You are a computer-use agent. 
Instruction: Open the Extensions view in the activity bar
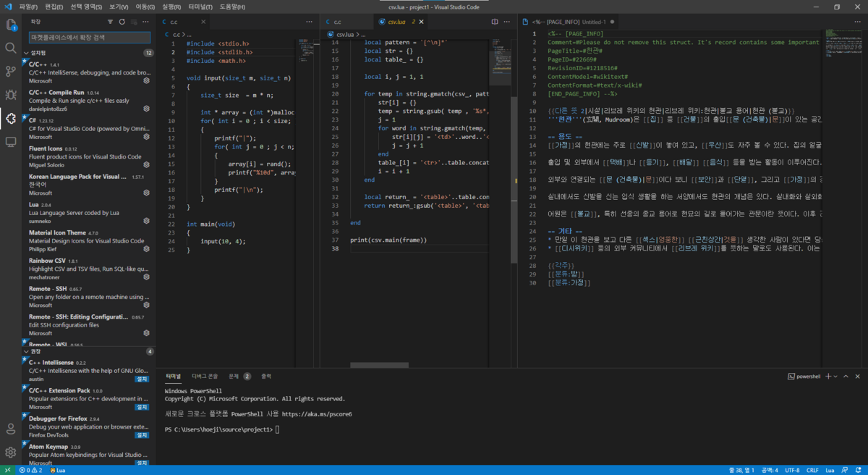tap(11, 118)
